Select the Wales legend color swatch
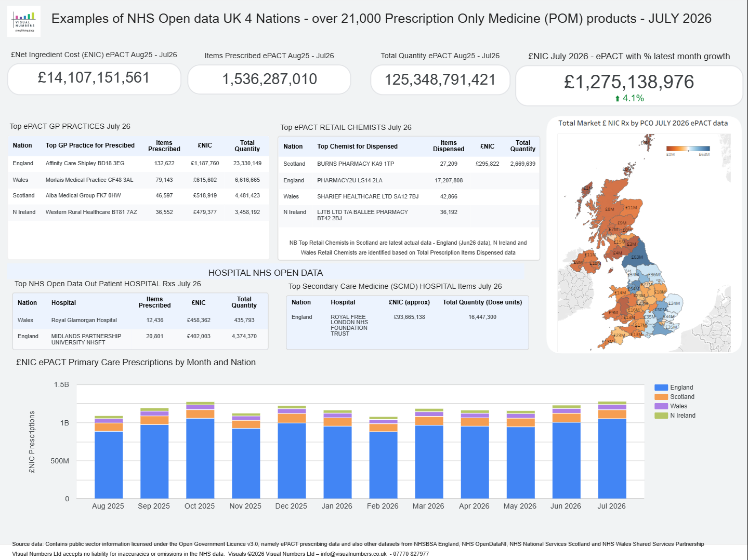The image size is (748, 560). pyautogui.click(x=661, y=406)
